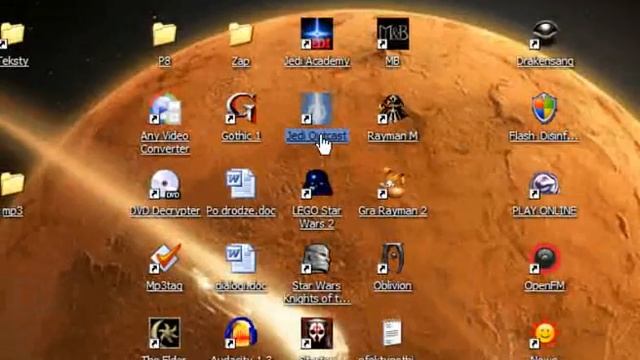
Task: Open the PLAY ONLINE shortcut
Action: pos(544,185)
